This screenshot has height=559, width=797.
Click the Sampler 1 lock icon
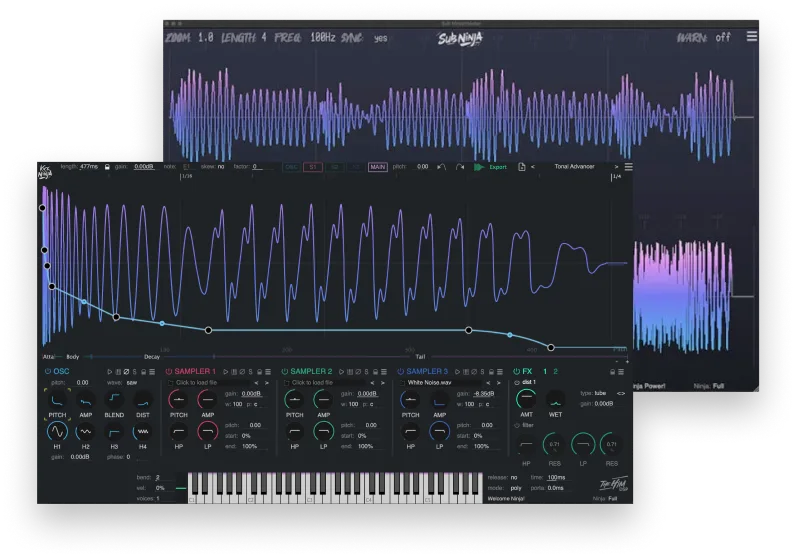259,372
